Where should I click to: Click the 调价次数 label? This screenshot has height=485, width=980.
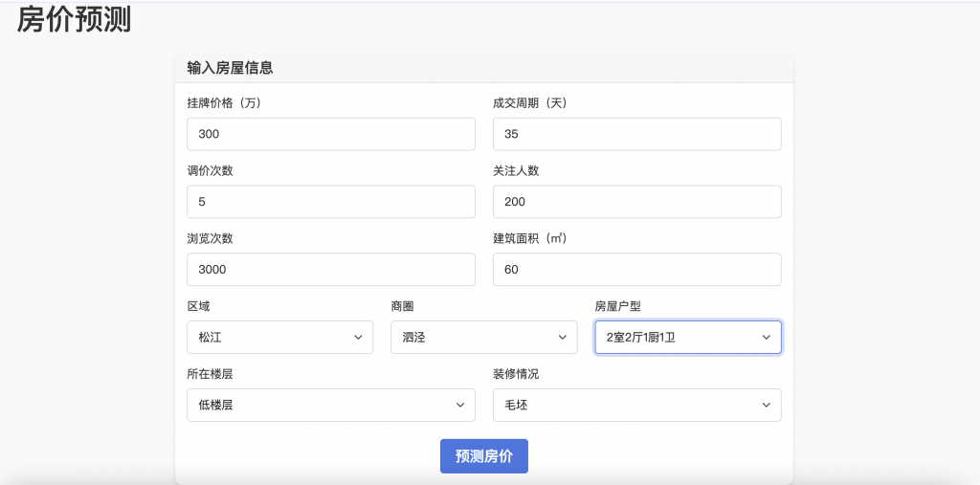pyautogui.click(x=210, y=170)
